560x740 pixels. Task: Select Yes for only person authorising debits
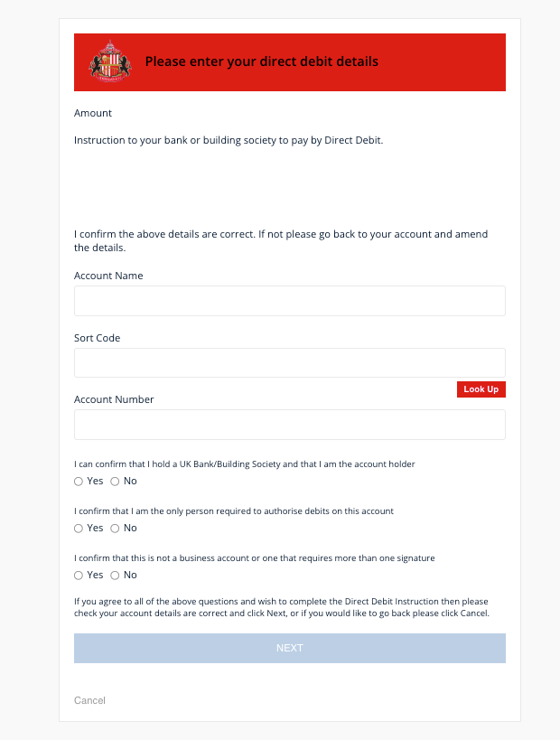(79, 529)
